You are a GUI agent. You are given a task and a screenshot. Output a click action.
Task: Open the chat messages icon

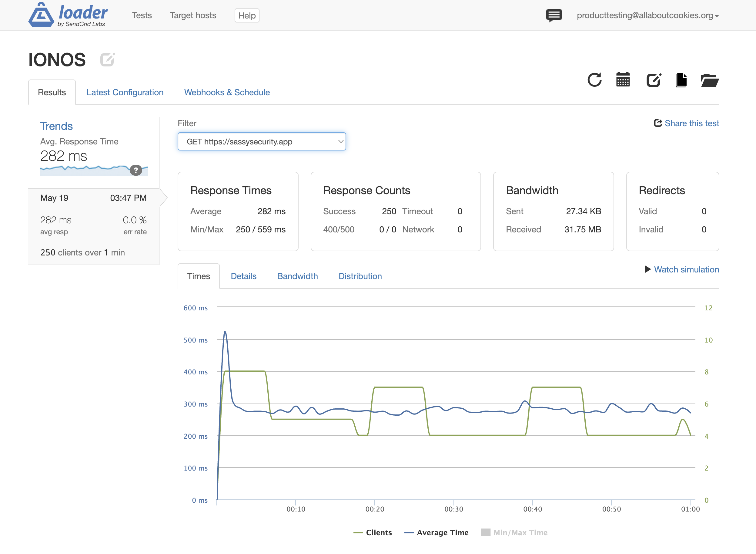click(x=554, y=15)
